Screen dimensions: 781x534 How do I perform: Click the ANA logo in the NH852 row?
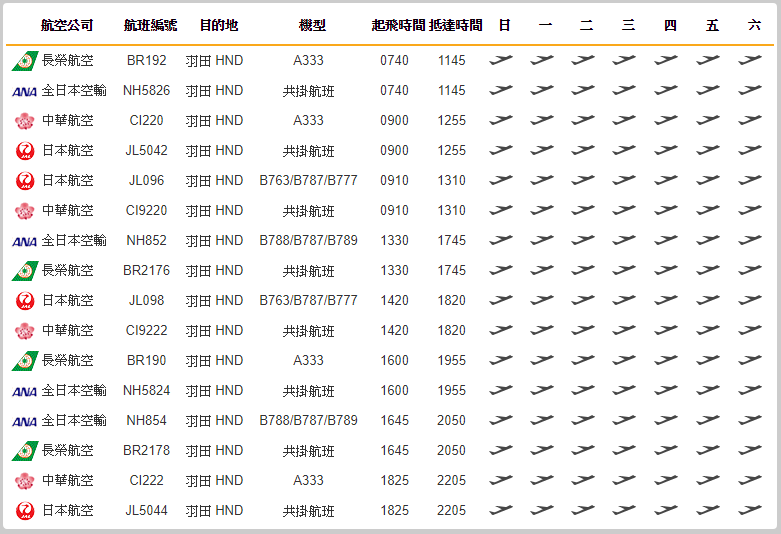(24, 242)
